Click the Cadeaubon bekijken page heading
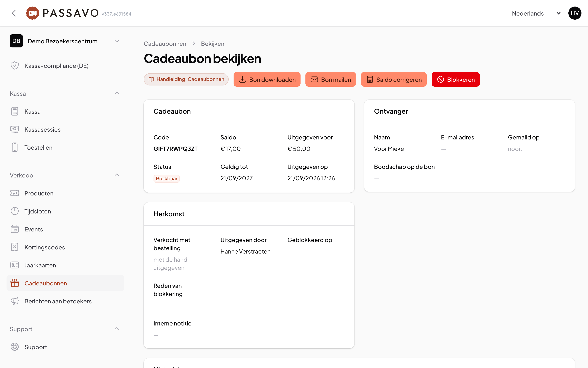 [x=202, y=59]
